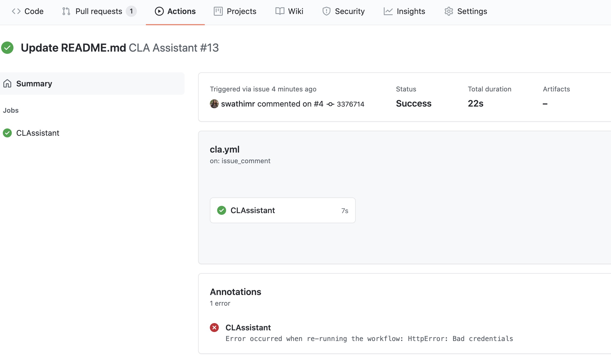
Task: Open the Pull requests tab
Action: click(x=99, y=11)
